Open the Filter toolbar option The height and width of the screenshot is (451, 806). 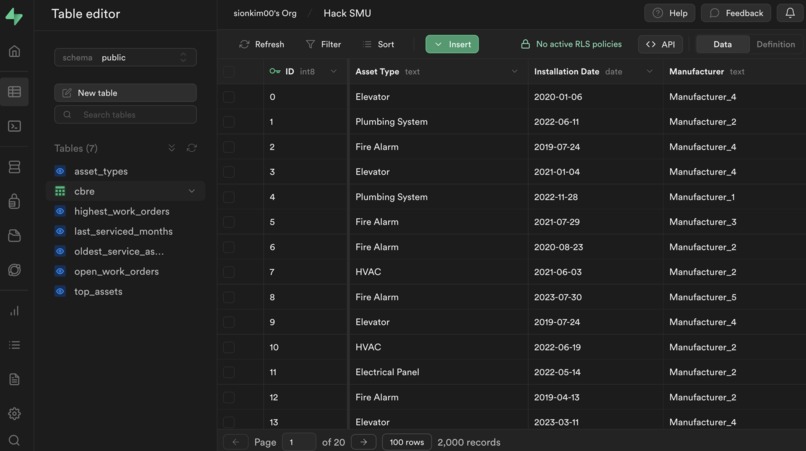pos(323,44)
